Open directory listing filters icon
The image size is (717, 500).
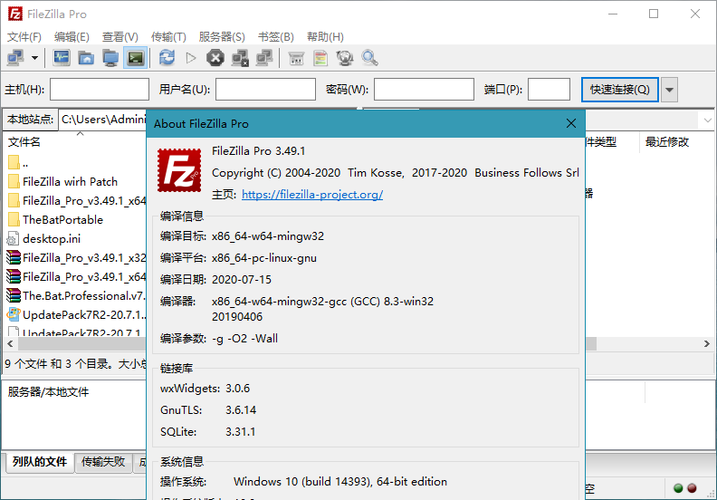click(296, 58)
